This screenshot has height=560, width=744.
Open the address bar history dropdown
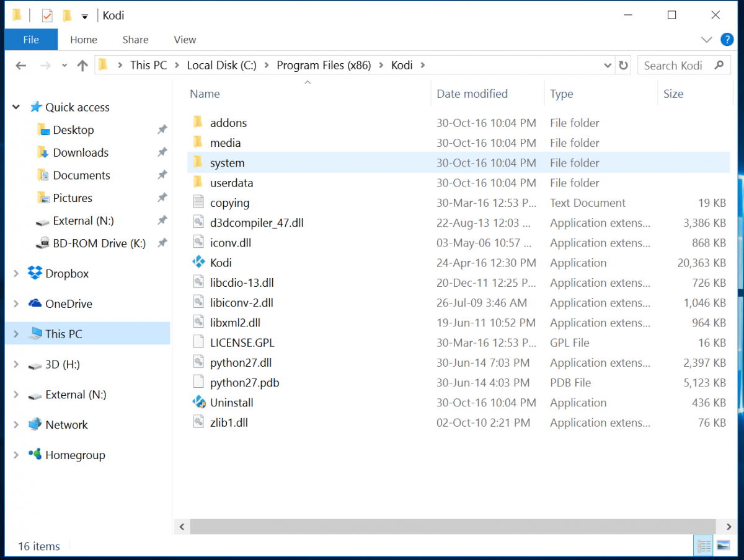coord(608,65)
